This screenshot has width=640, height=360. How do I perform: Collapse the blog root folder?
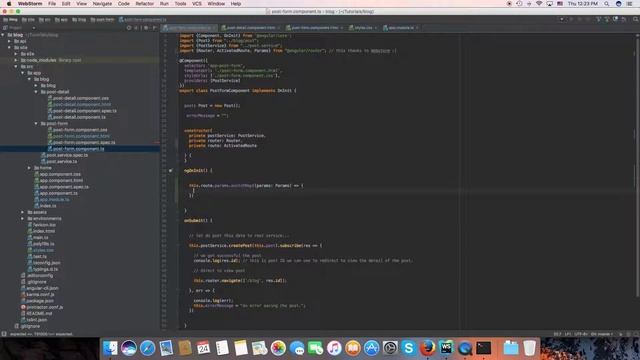pos(3,35)
